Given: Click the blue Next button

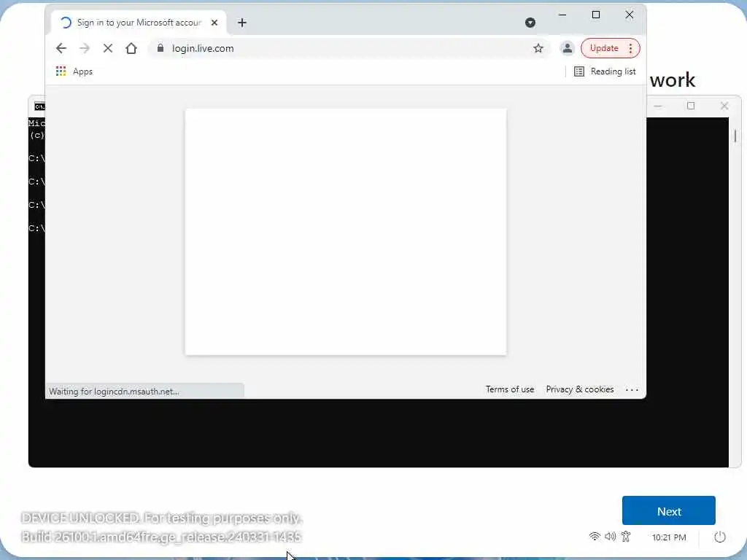Looking at the screenshot, I should (x=668, y=511).
